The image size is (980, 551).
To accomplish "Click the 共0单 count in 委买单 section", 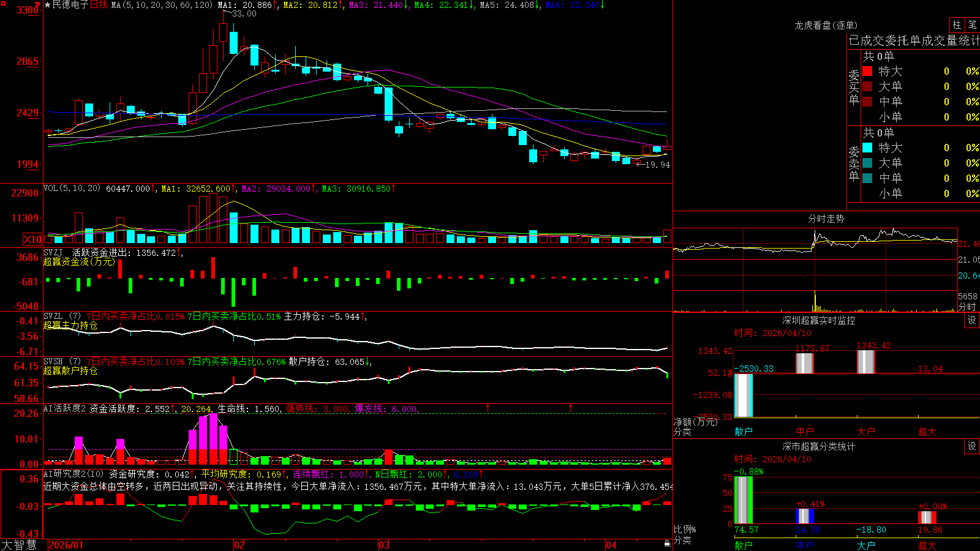I will (x=878, y=56).
